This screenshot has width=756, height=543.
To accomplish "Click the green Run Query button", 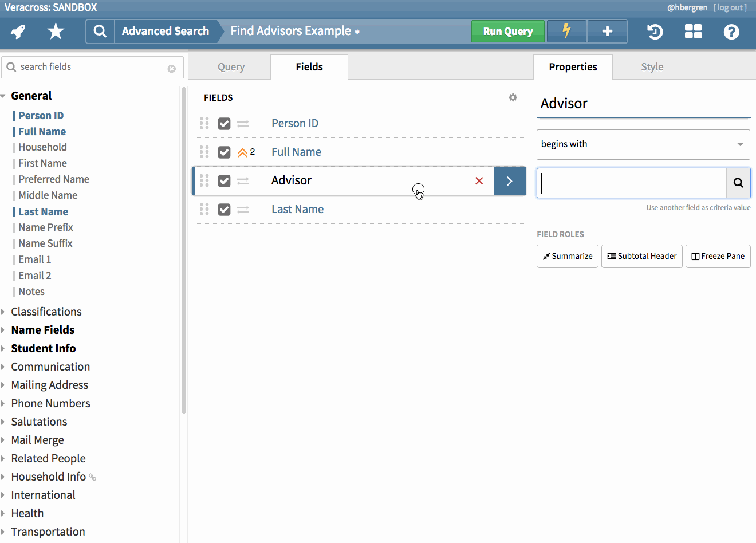I will tap(507, 32).
